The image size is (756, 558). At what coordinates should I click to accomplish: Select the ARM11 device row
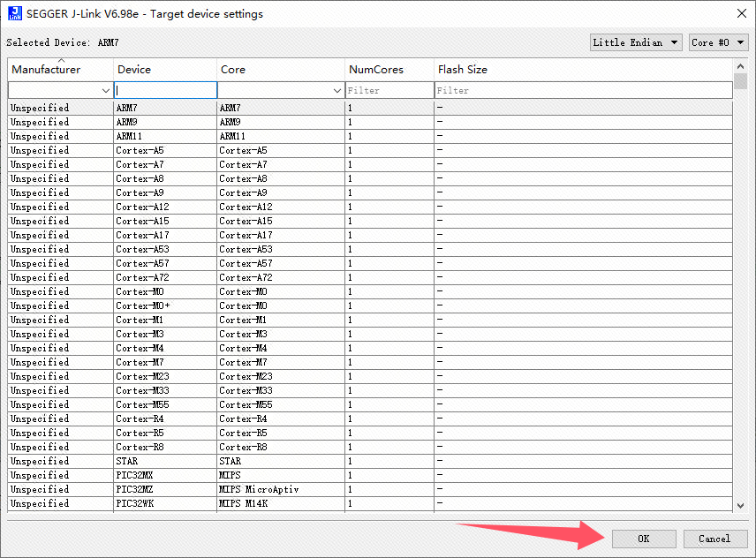[x=370, y=136]
